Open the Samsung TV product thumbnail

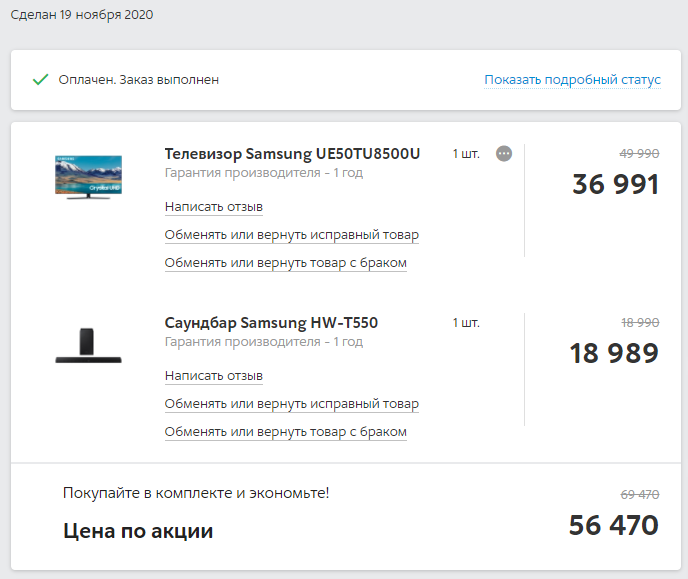88,177
